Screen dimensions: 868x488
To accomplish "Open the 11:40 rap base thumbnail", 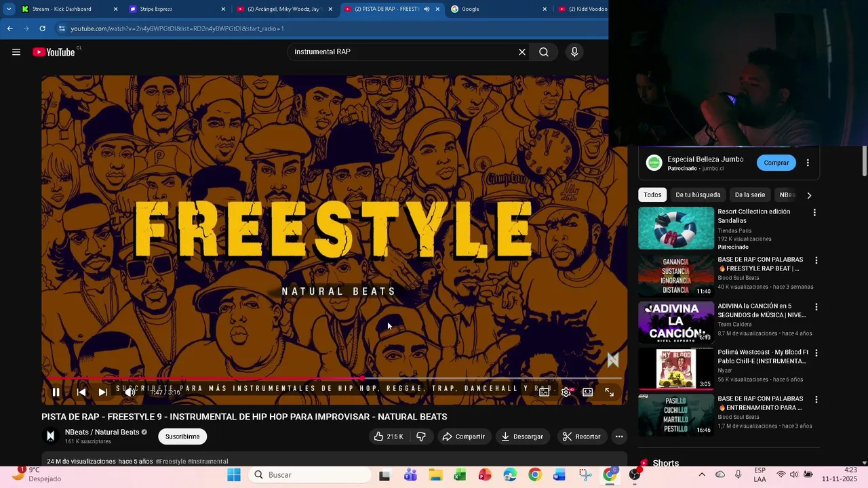I will [x=676, y=275].
